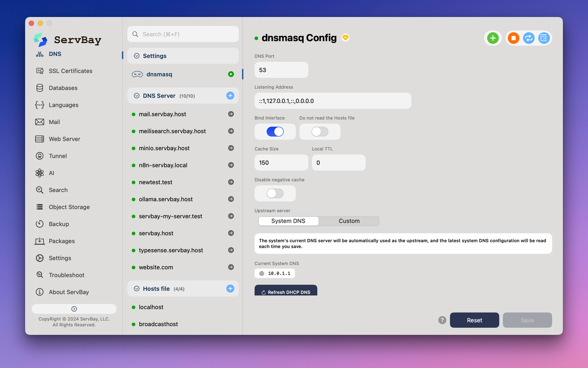The image size is (588, 368).
Task: Open the Databases section icon
Action: coord(40,88)
